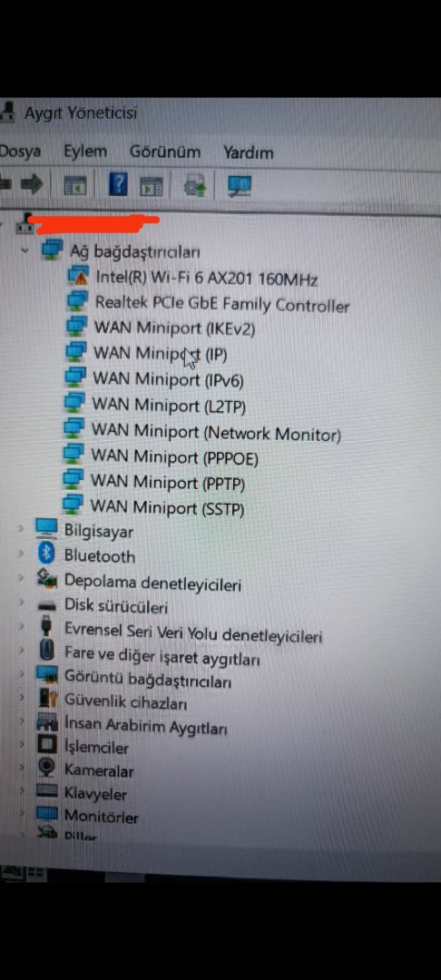The height and width of the screenshot is (980, 441).
Task: Open the Eylem menu
Action: click(x=85, y=152)
